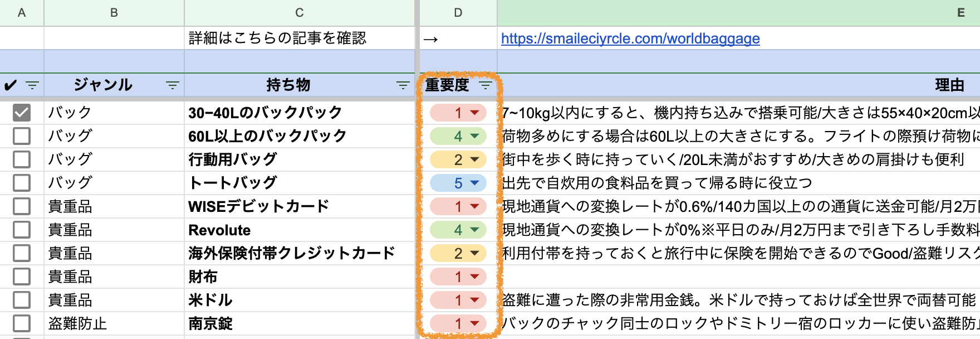This screenshot has height=339, width=980.
Task: Expand importance dropdown for 30-40Lのバックパック
Action: [474, 113]
